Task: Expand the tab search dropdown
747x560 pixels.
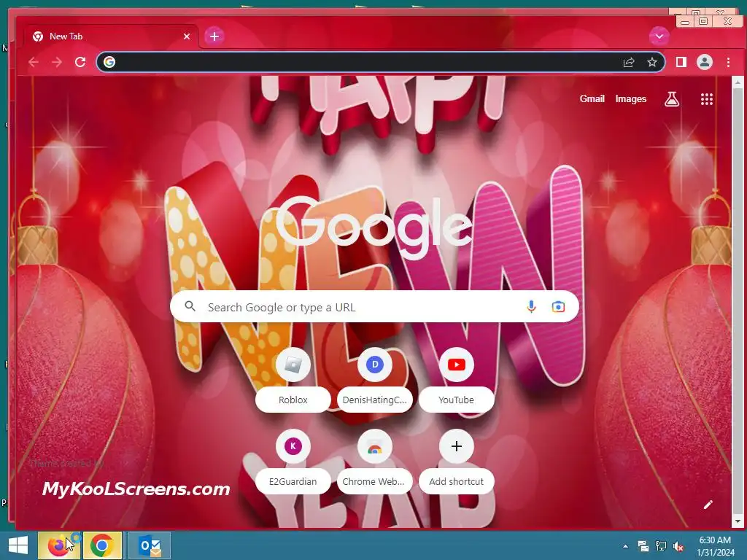Action: [659, 36]
